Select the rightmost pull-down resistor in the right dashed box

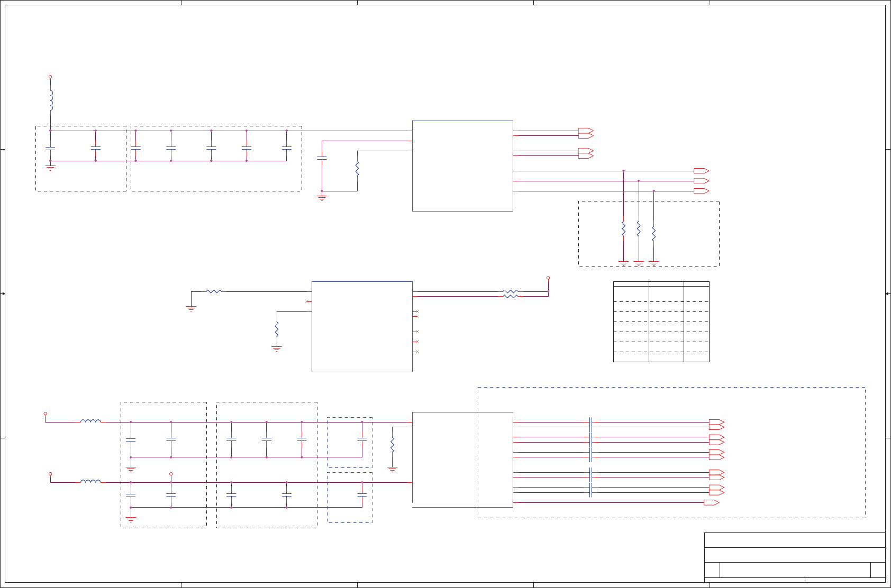click(653, 234)
